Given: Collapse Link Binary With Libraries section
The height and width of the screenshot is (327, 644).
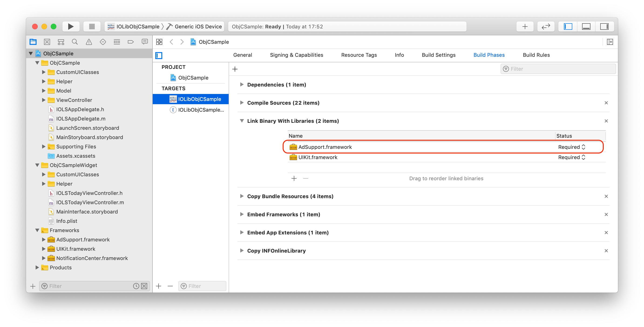Looking at the screenshot, I should [x=241, y=121].
